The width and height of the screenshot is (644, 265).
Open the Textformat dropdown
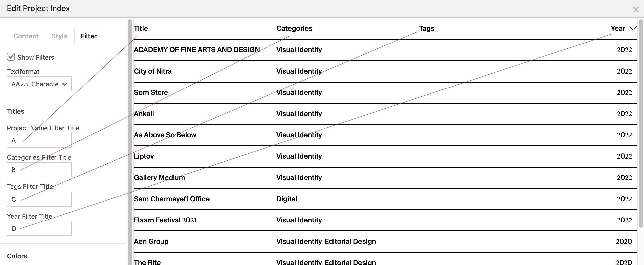click(39, 84)
